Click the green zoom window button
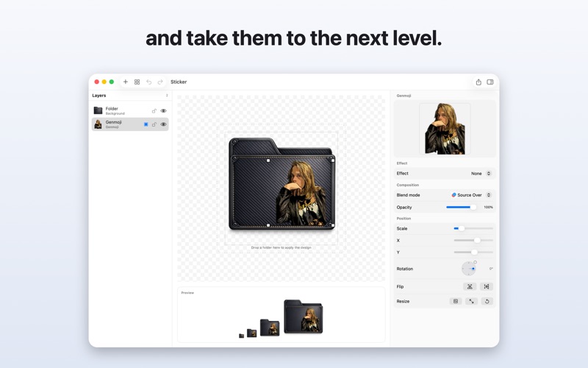 [x=112, y=82]
